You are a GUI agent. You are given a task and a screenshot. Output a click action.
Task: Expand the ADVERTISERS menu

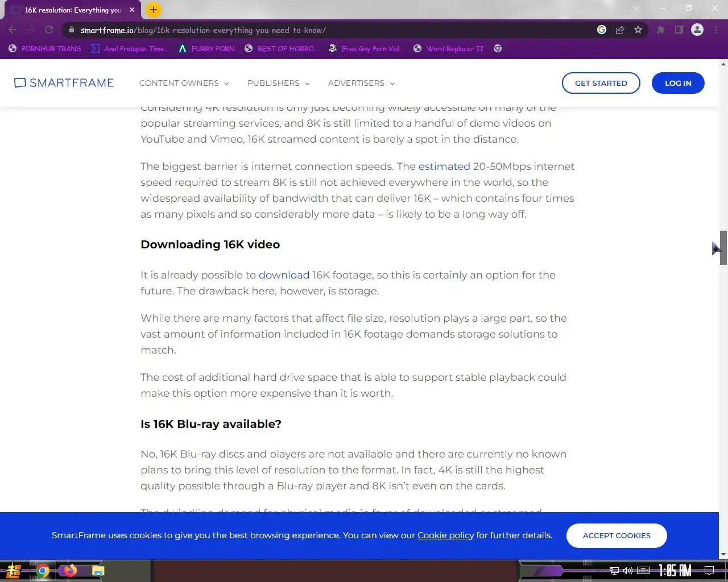pyautogui.click(x=361, y=83)
